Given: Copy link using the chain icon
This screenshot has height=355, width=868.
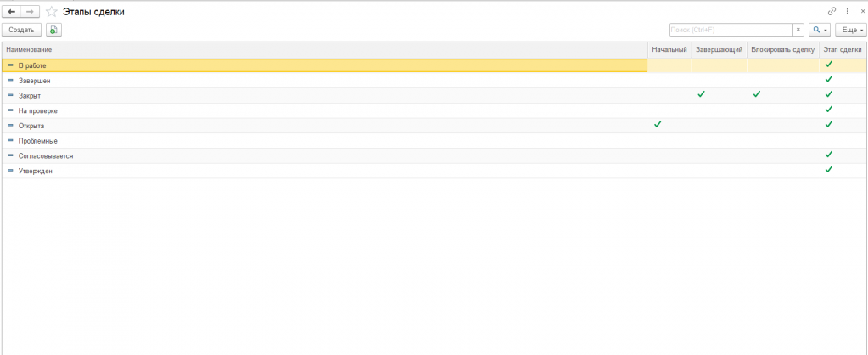Looking at the screenshot, I should (832, 11).
